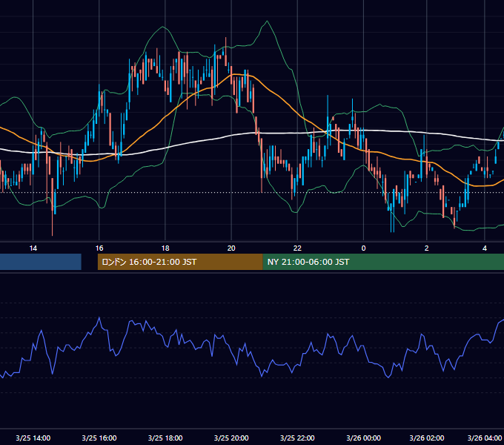The width and height of the screenshot is (504, 445).
Task: Click the 2 hour axis label
Action: coord(426,248)
